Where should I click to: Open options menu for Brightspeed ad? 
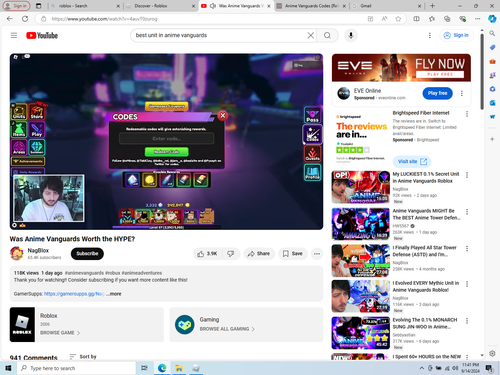pyautogui.click(x=467, y=114)
